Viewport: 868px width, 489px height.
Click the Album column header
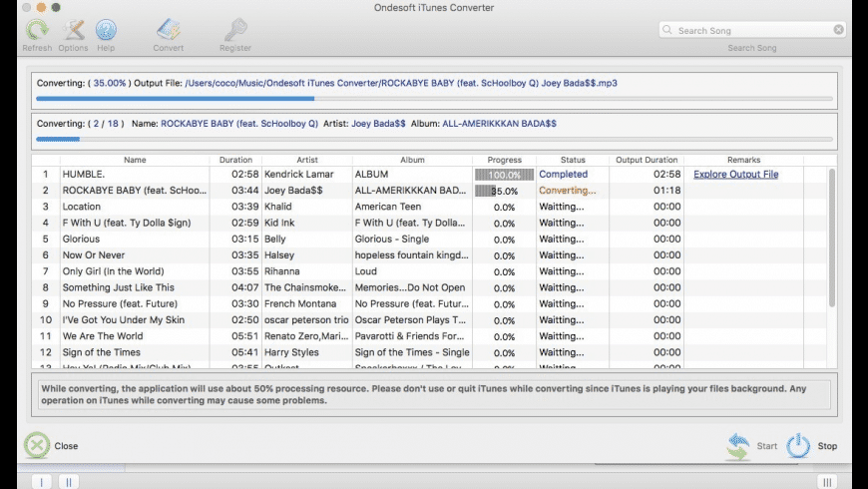coord(412,160)
